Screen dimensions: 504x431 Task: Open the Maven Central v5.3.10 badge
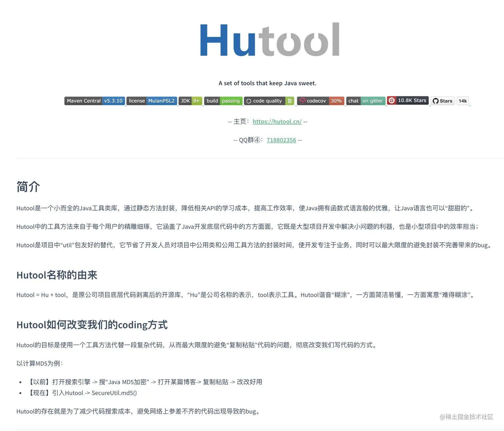tap(95, 101)
